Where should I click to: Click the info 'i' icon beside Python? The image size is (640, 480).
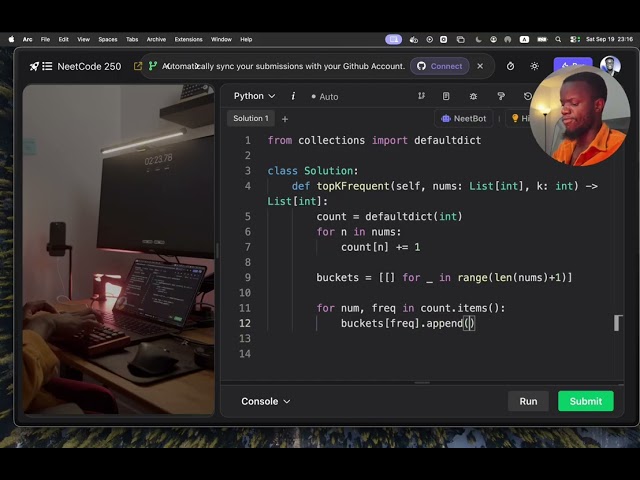click(293, 96)
